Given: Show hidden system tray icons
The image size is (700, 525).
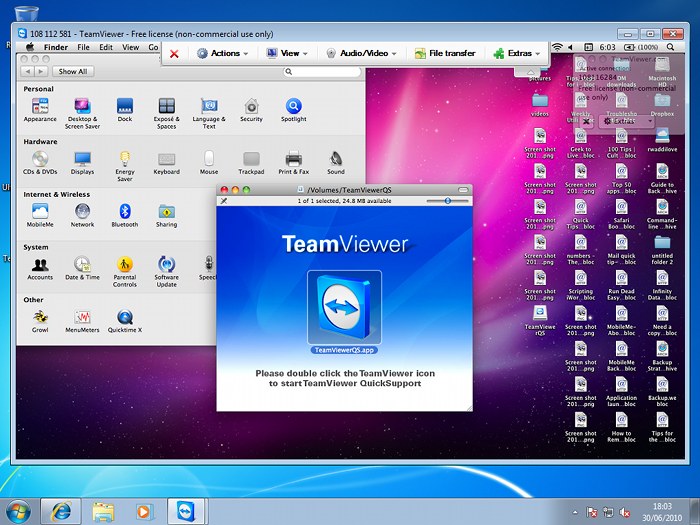Looking at the screenshot, I should tap(575, 512).
